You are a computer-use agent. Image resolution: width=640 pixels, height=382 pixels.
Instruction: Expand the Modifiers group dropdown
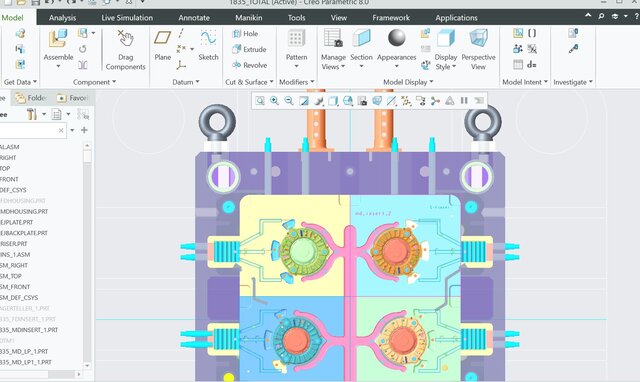pos(296,82)
